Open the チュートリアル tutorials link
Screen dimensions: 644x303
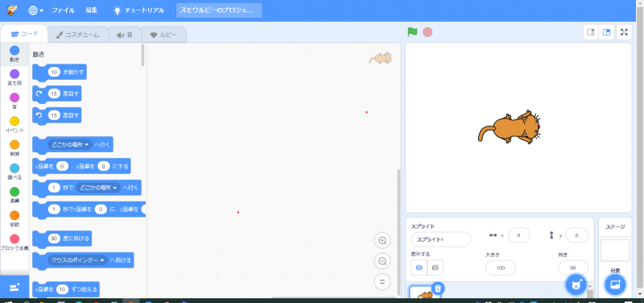click(138, 10)
